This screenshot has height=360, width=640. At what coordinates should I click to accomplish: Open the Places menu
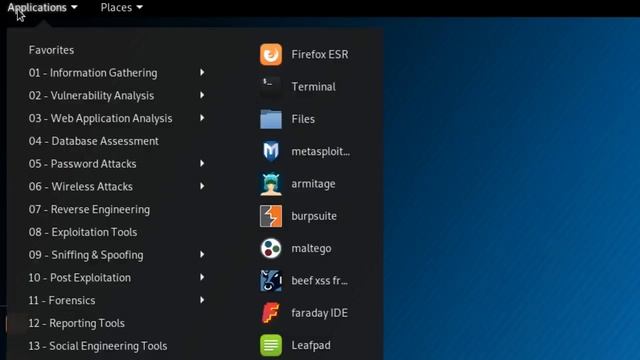[122, 7]
